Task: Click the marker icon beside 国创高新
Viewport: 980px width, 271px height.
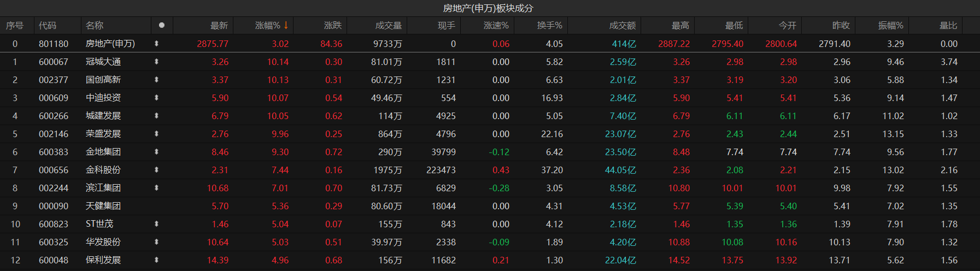Action: (156, 80)
